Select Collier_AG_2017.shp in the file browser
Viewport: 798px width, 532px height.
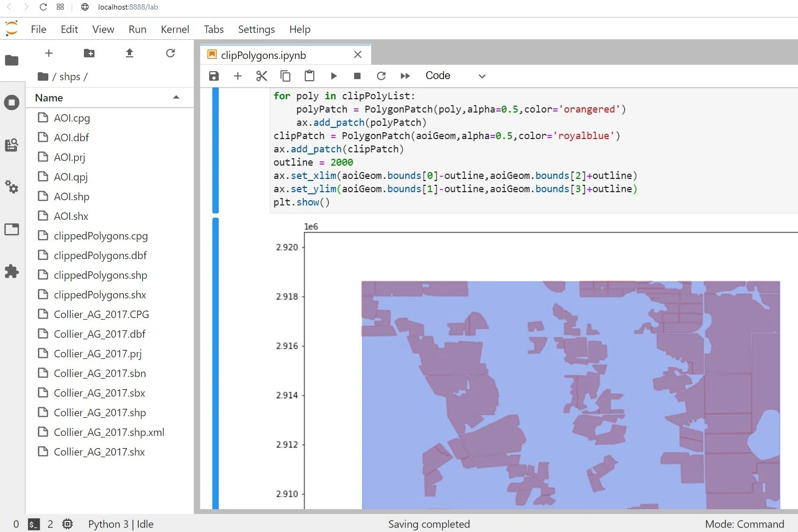[x=99, y=413]
